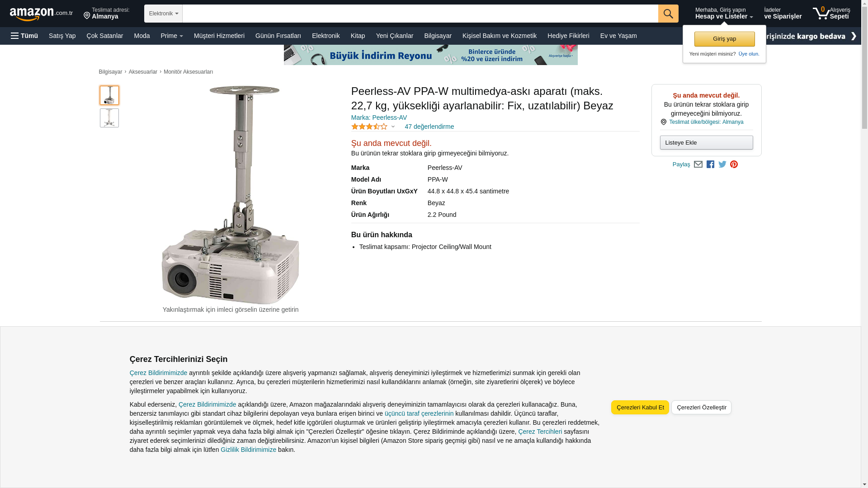Open the Tümü hamburger menu
The height and width of the screenshot is (488, 868).
coord(24,36)
